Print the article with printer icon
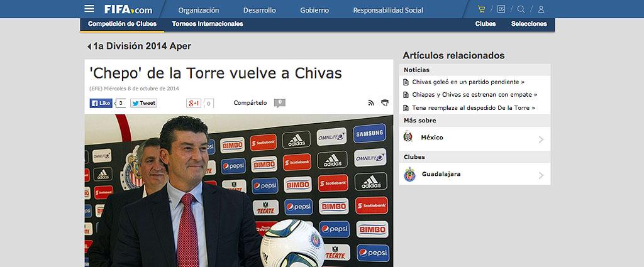This screenshot has width=644, height=267. [x=385, y=103]
